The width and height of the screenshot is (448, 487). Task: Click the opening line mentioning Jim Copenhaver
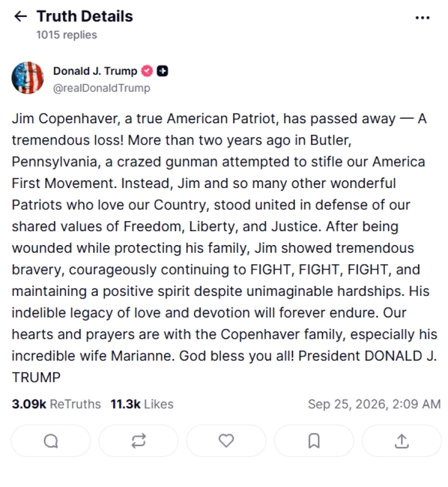(219, 119)
